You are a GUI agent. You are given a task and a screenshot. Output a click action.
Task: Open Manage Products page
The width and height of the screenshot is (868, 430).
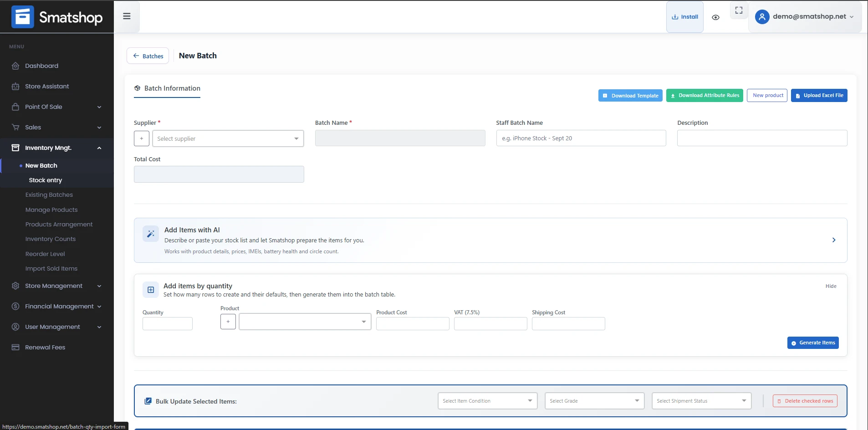[51, 210]
